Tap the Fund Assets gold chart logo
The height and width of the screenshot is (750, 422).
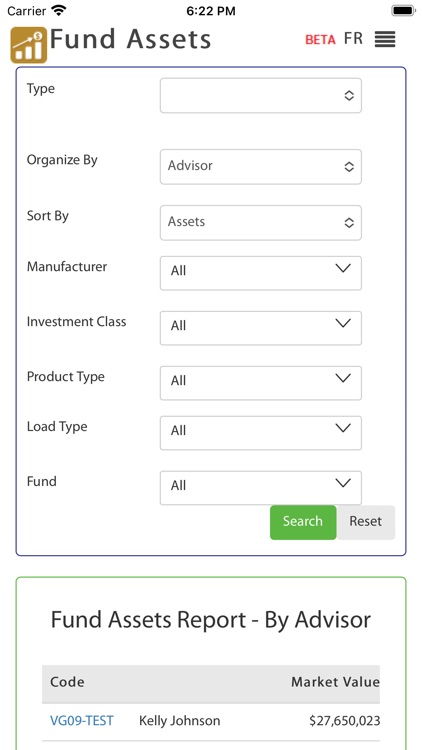[29, 45]
